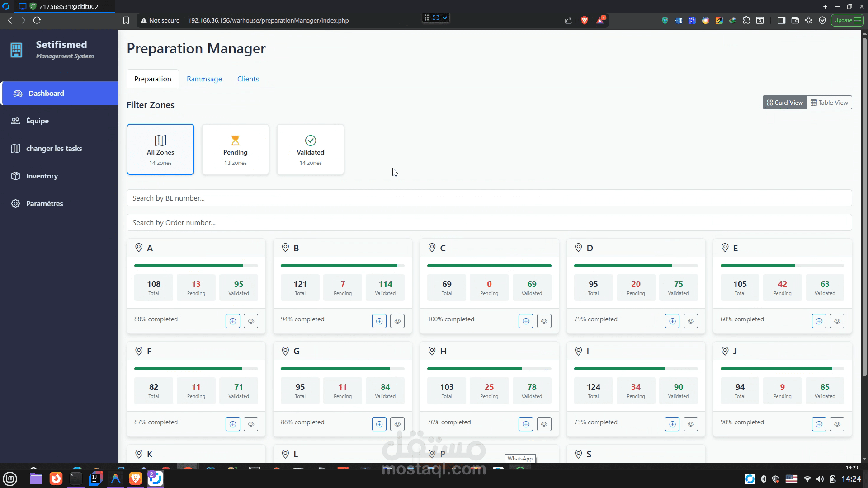Click Brave Shields icon in address bar
868x488 pixels.
click(x=584, y=20)
